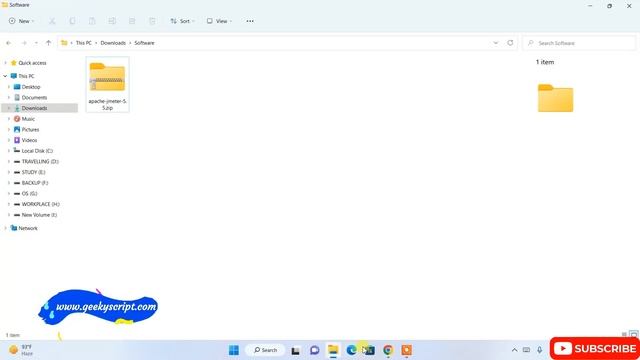
Task: Select Downloads in the breadcrumb path
Action: (113, 43)
